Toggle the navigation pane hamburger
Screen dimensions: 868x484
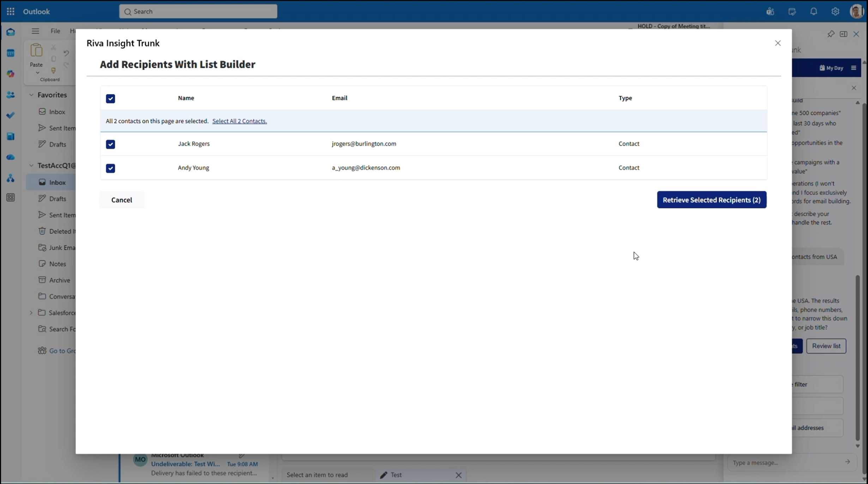click(35, 31)
